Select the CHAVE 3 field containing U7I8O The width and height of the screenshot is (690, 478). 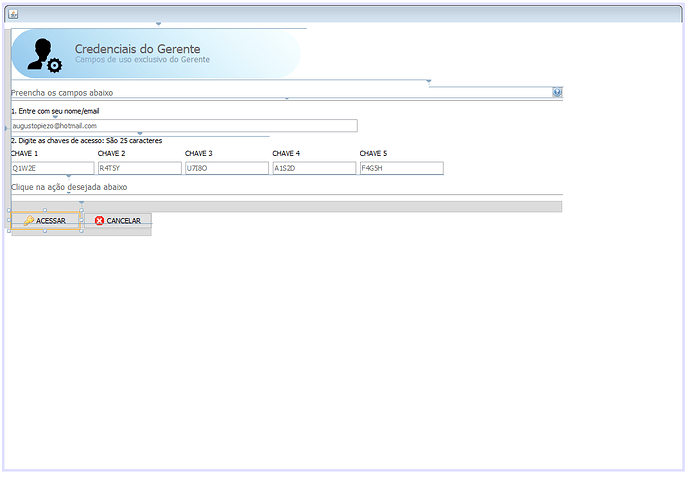coord(227,168)
